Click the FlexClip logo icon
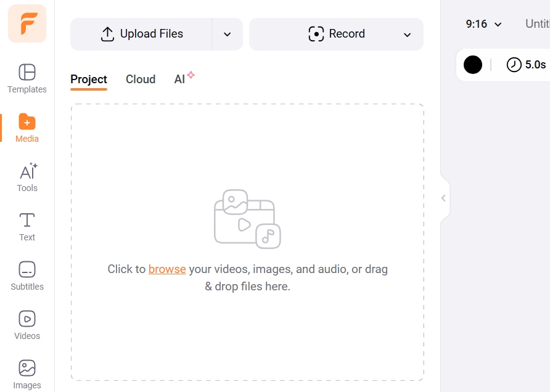The width and height of the screenshot is (550, 392). point(27,23)
